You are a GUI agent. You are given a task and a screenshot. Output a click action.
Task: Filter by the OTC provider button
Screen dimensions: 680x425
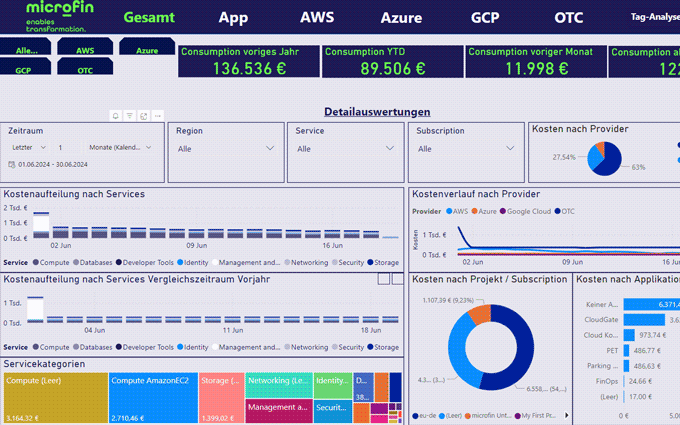tap(85, 67)
